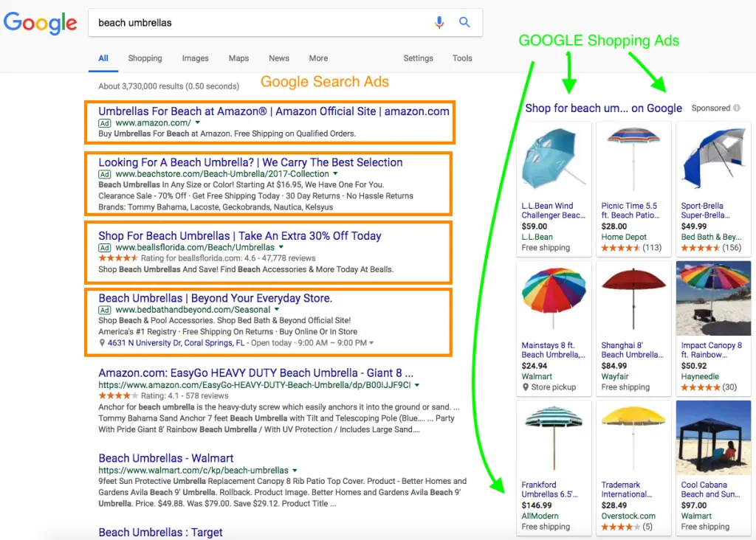Switch to the Shopping tab
This screenshot has width=756, height=540.
(145, 58)
